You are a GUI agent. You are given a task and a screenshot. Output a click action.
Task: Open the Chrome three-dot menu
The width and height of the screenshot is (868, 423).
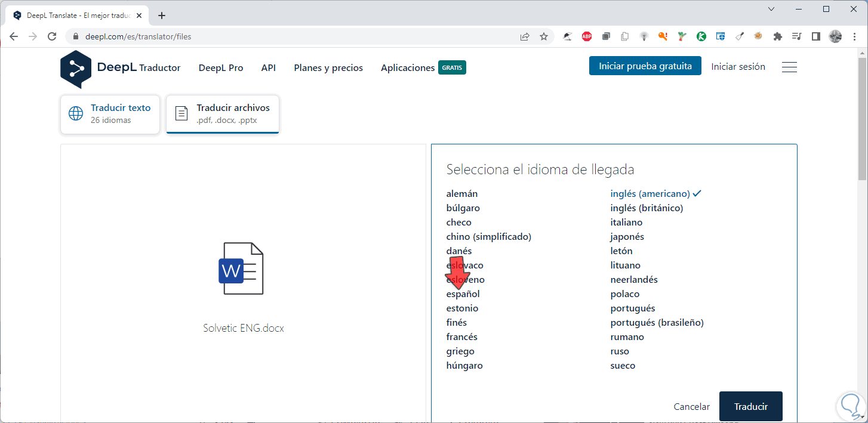pyautogui.click(x=854, y=36)
